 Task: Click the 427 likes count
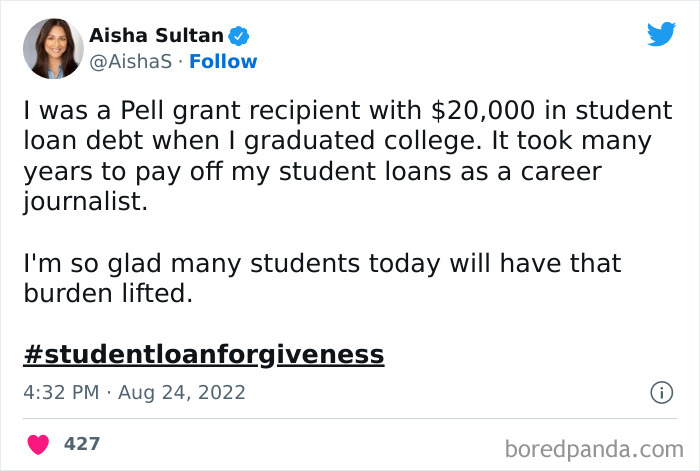coord(82,442)
